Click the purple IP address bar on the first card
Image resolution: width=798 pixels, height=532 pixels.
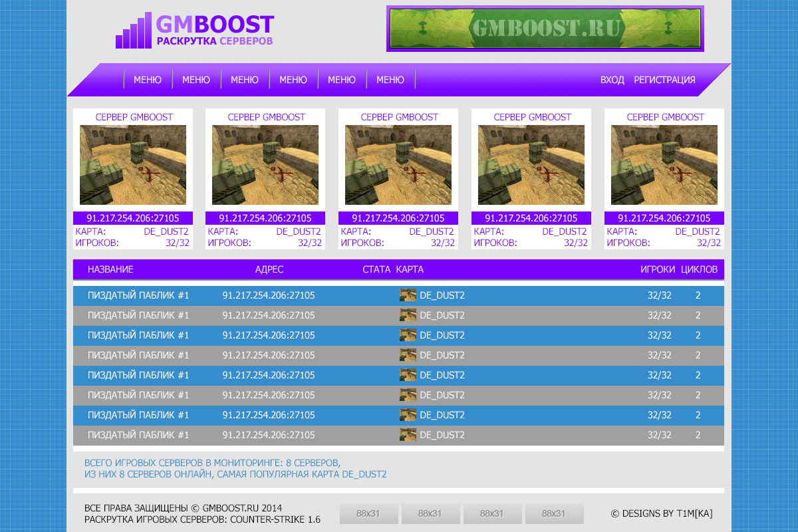133,218
